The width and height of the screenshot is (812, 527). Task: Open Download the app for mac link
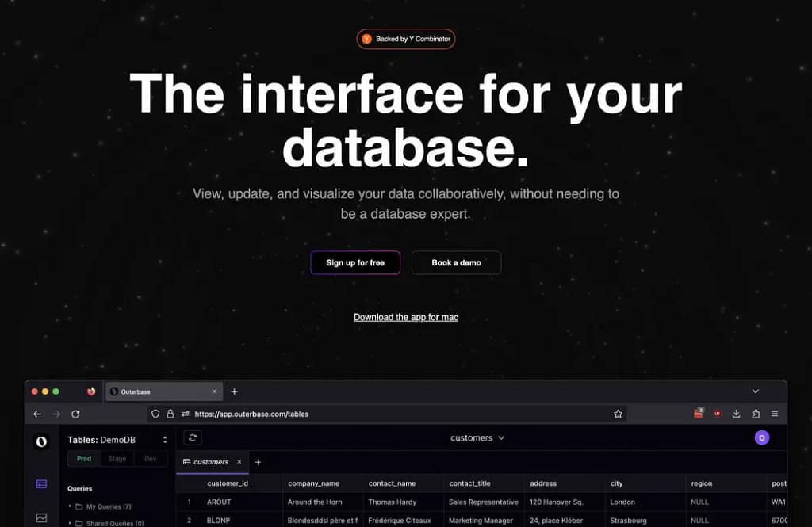coord(406,317)
